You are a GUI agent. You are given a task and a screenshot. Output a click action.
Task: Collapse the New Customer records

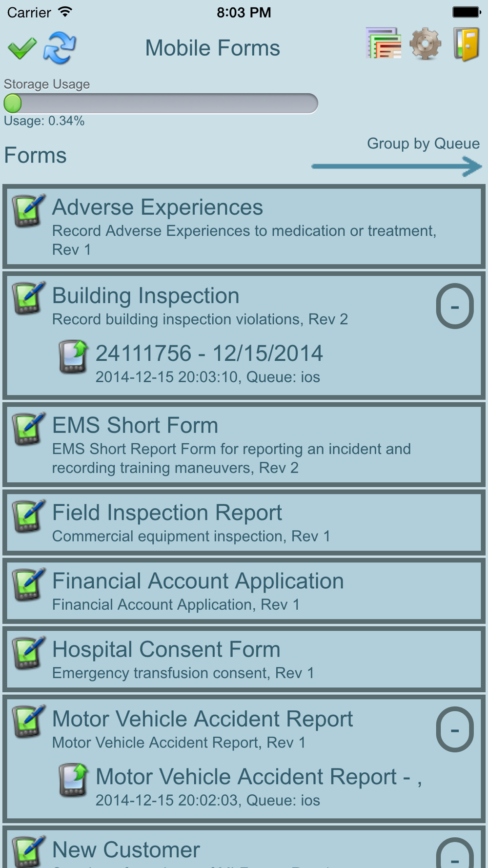coord(454,855)
